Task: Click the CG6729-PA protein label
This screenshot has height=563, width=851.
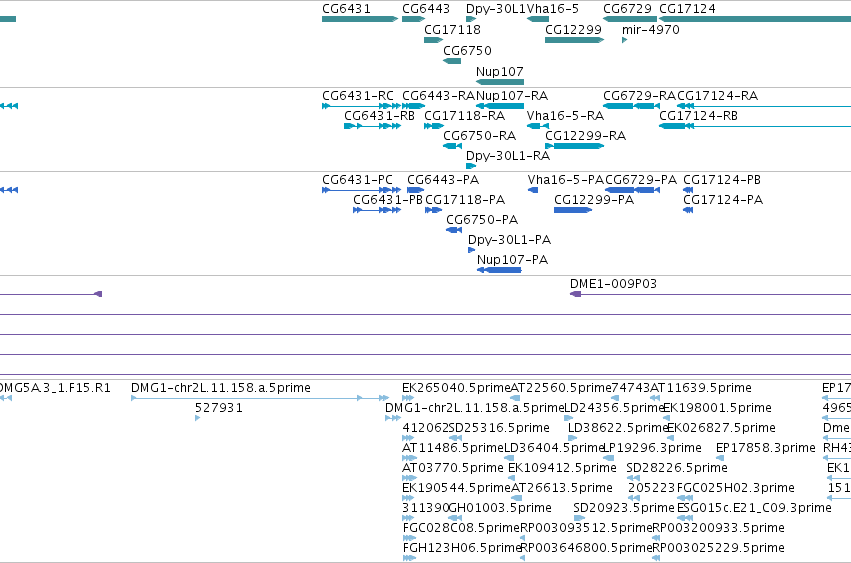Action: 641,180
